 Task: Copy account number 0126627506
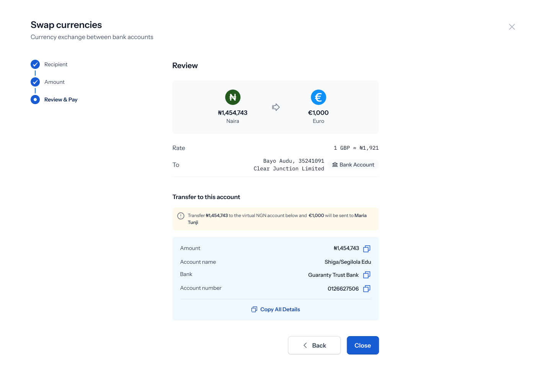pos(367,289)
